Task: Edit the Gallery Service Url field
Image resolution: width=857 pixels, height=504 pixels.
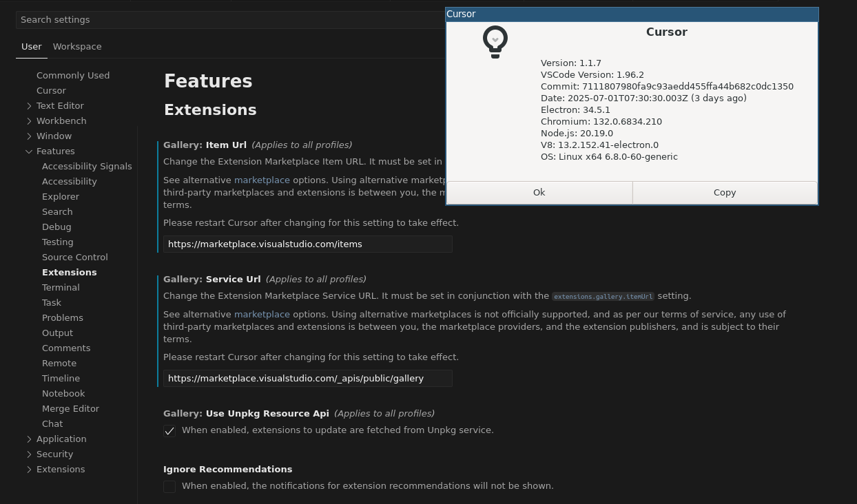Action: tap(307, 379)
